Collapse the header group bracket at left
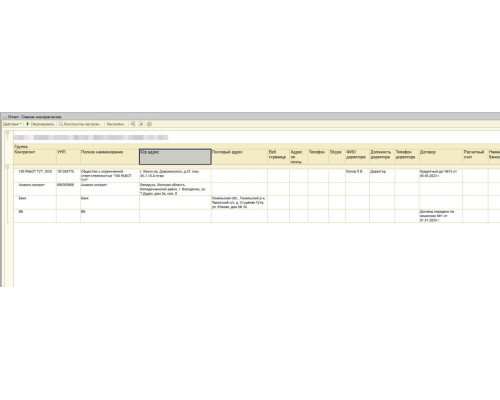Screen dimensions: 500x400 click(7, 133)
